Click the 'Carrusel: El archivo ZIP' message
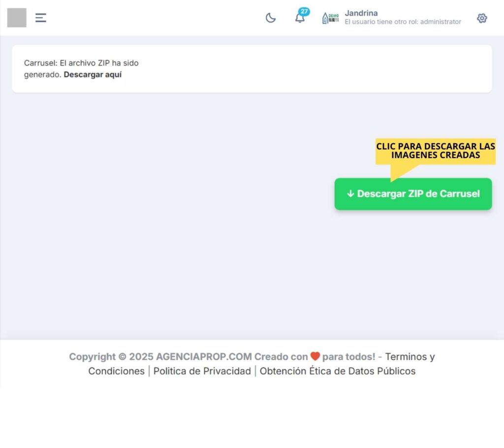Viewport: 504px width, 448px height. (x=81, y=63)
